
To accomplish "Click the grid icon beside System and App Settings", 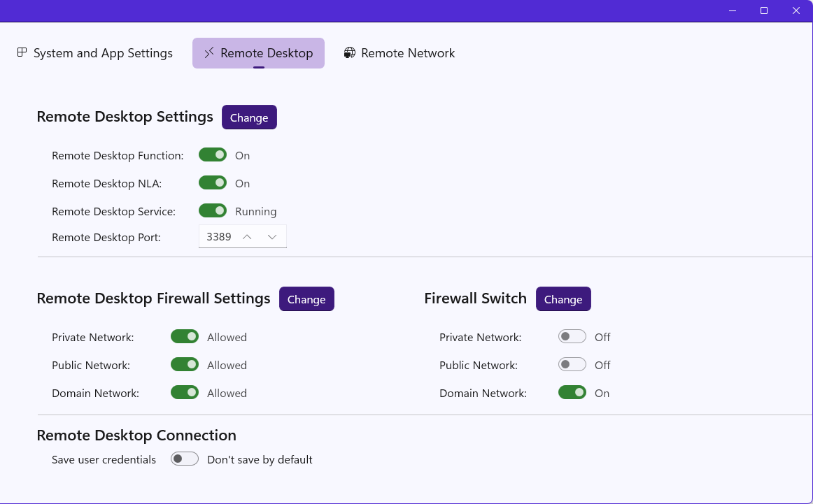I will 22,52.
